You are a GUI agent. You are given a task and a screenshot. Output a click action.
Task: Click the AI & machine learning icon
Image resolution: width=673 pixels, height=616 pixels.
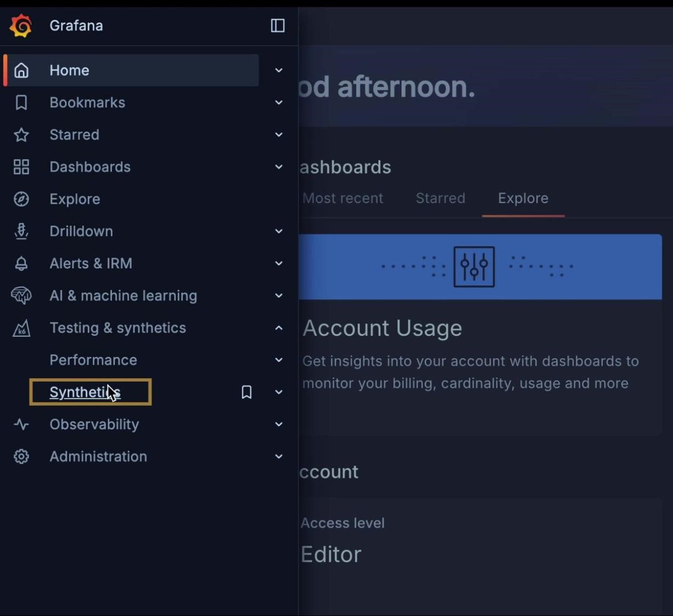[x=21, y=296]
